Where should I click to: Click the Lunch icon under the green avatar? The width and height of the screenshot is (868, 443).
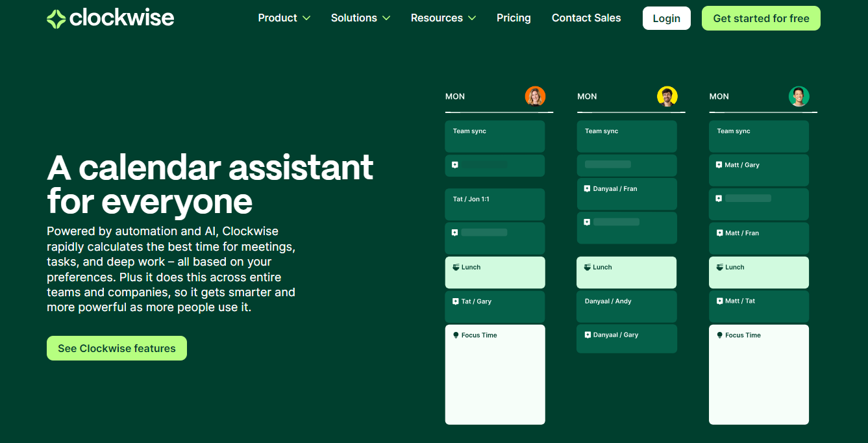coord(720,267)
